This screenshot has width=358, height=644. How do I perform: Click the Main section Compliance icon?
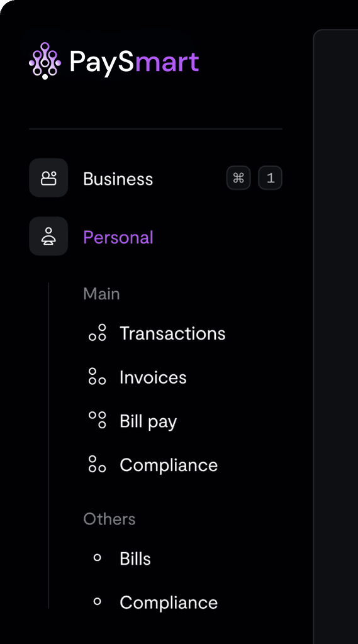click(x=98, y=464)
